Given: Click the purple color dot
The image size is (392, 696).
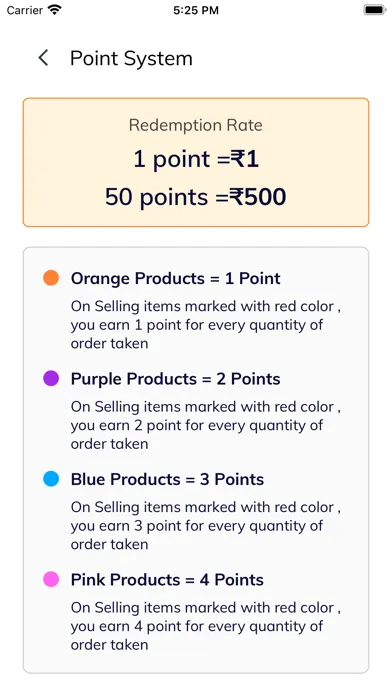Looking at the screenshot, I should tap(51, 379).
